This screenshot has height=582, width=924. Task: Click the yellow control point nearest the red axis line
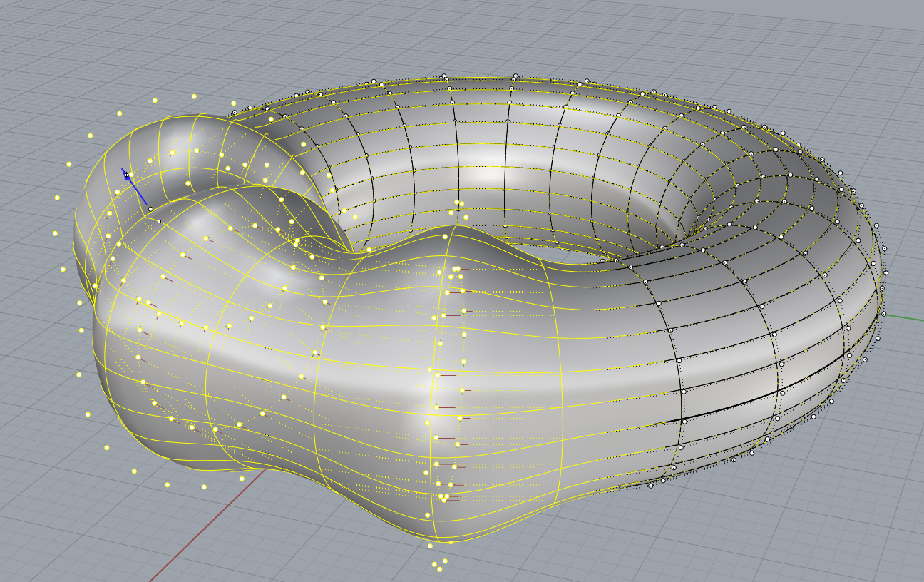242,479
